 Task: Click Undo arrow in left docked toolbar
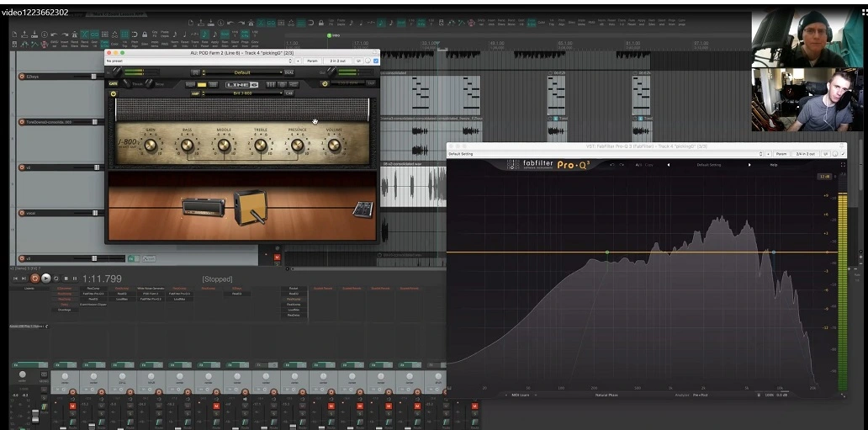[x=56, y=35]
